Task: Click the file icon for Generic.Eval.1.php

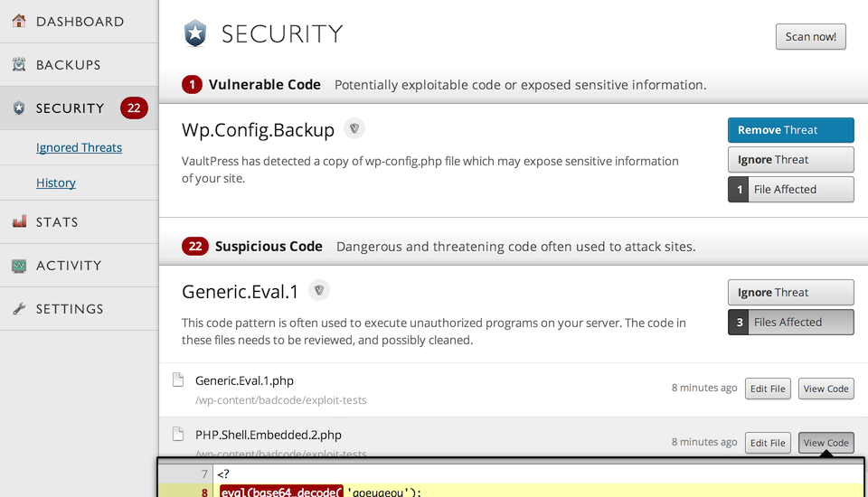Action: click(178, 380)
